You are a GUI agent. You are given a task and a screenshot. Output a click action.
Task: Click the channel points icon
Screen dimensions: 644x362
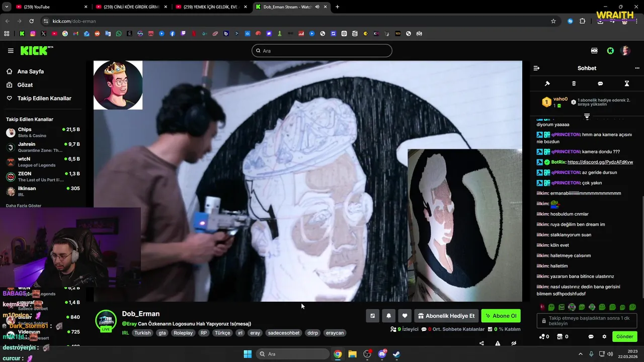(x=542, y=337)
